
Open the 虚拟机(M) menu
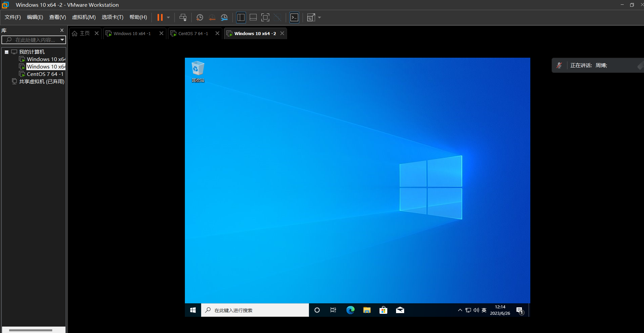point(84,17)
